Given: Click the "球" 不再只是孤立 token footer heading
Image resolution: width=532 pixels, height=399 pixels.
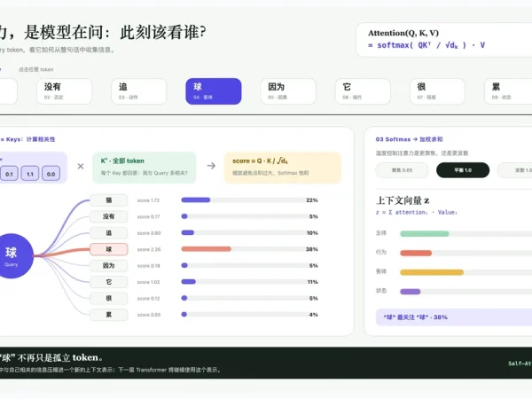Looking at the screenshot, I should coord(51,357).
